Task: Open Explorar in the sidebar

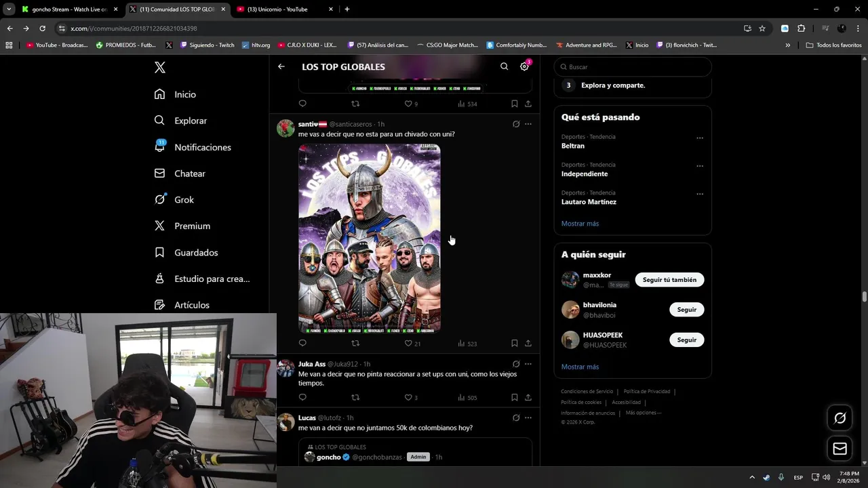Action: (180, 121)
